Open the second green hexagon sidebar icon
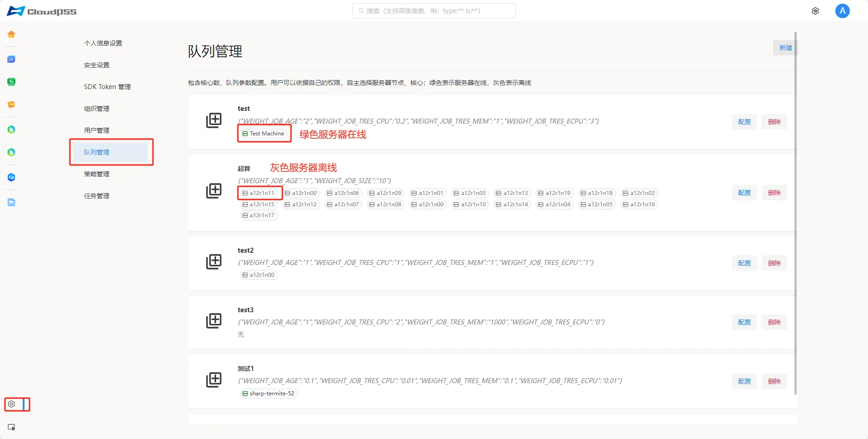This screenshot has height=439, width=868. [x=11, y=152]
